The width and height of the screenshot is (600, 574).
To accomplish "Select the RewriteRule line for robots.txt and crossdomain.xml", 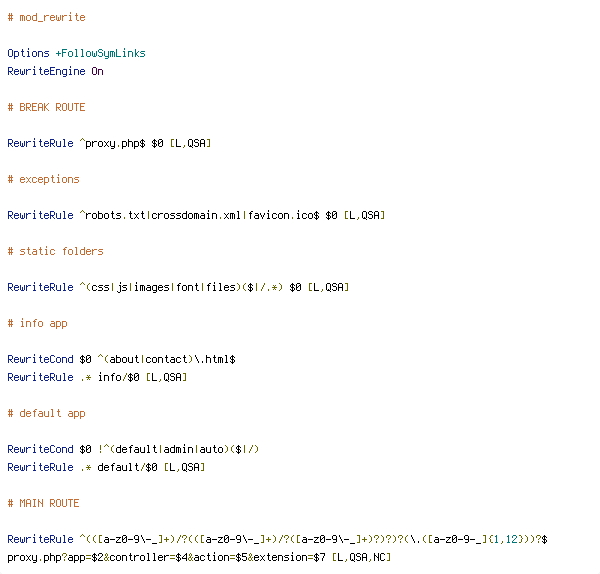I will (196, 215).
